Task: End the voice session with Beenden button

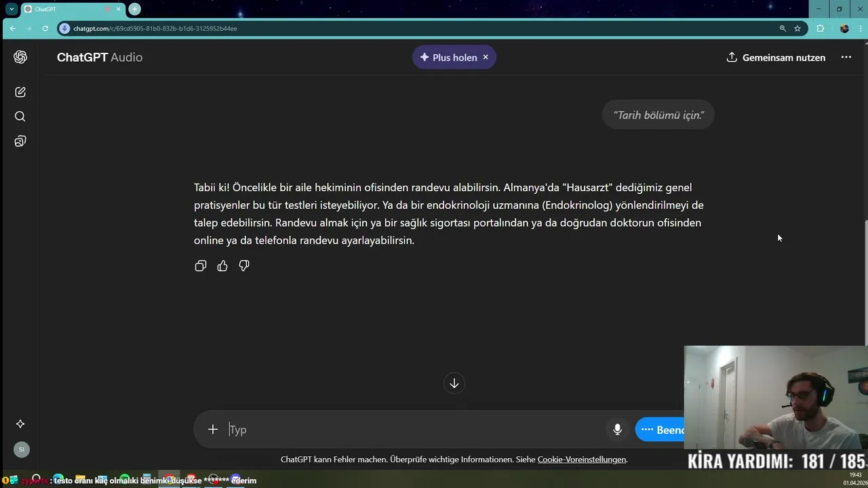Action: tap(660, 430)
